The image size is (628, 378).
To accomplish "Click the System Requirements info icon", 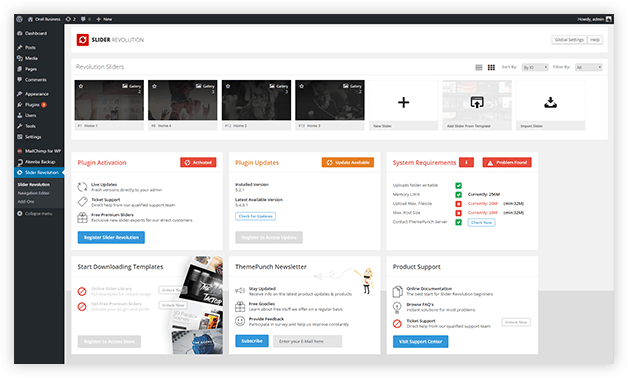I will (466, 162).
